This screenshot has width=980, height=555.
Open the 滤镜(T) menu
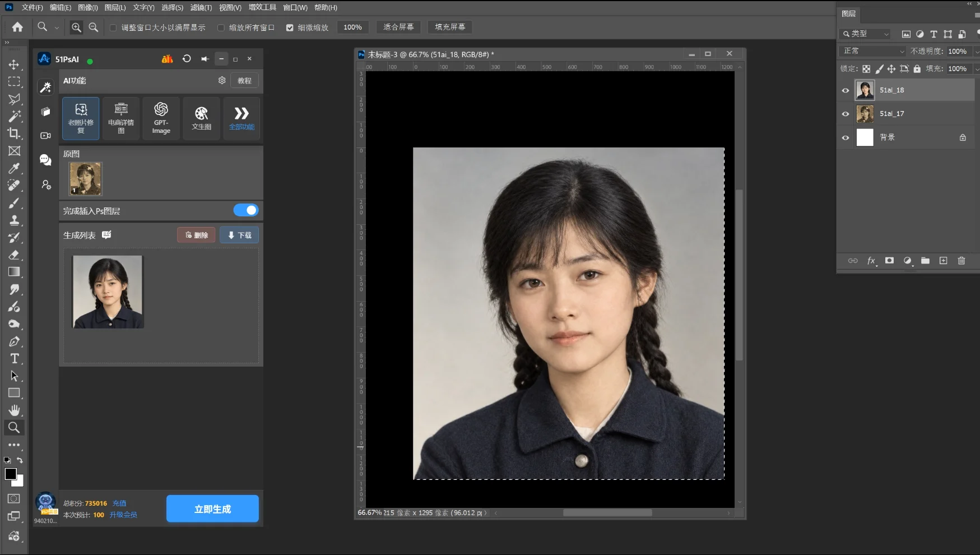201,7
